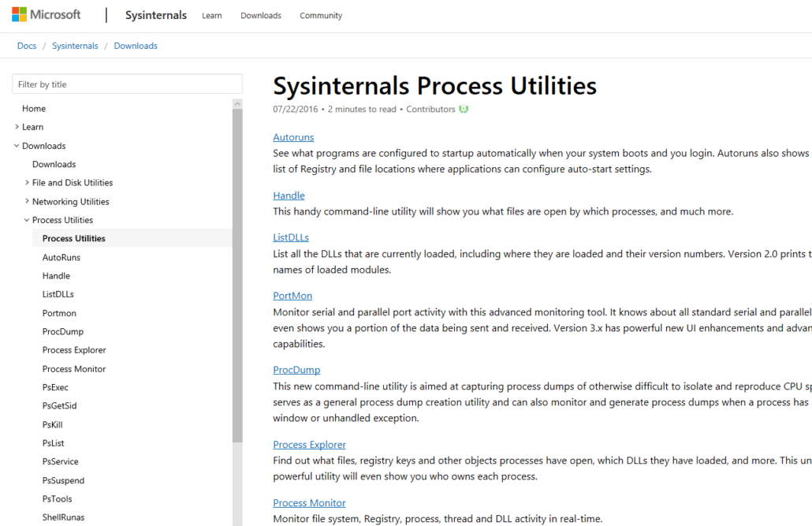Select PsSuspend in the sidebar
The image size is (812, 526).
coord(63,480)
